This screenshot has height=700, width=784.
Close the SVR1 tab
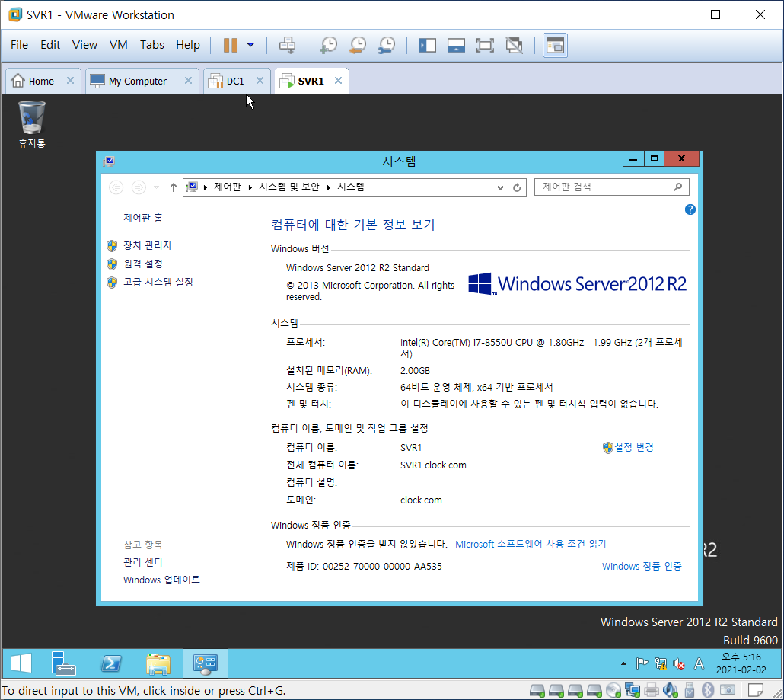pyautogui.click(x=338, y=81)
